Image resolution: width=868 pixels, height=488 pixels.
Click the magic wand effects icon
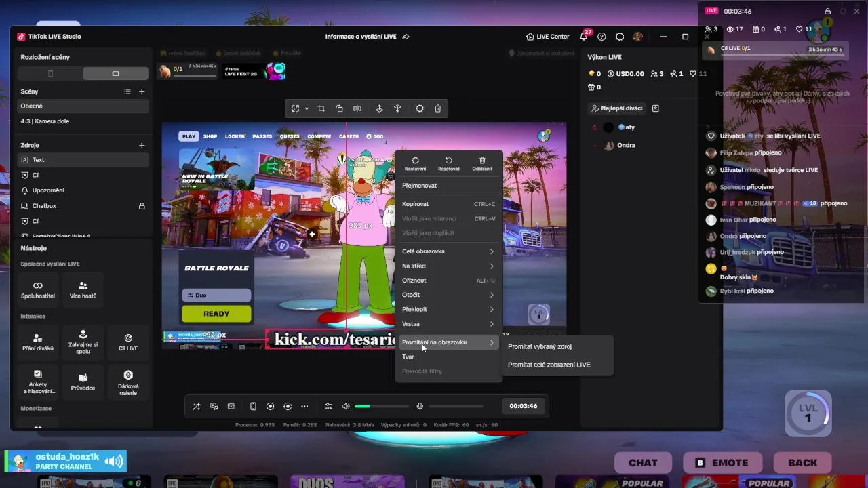pos(197,406)
